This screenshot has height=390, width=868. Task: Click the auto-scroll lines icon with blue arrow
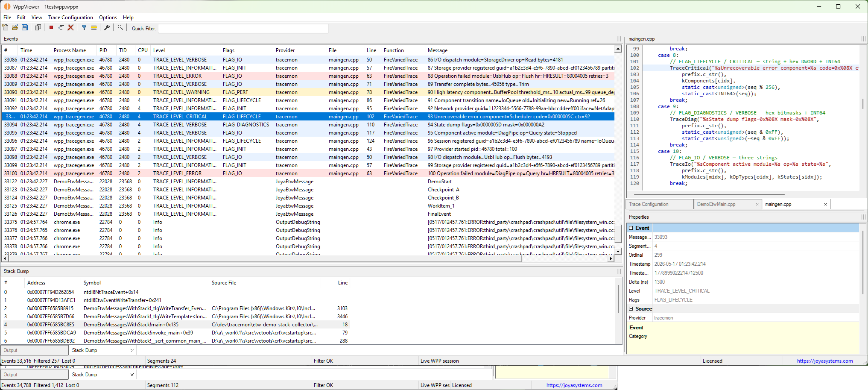click(61, 27)
